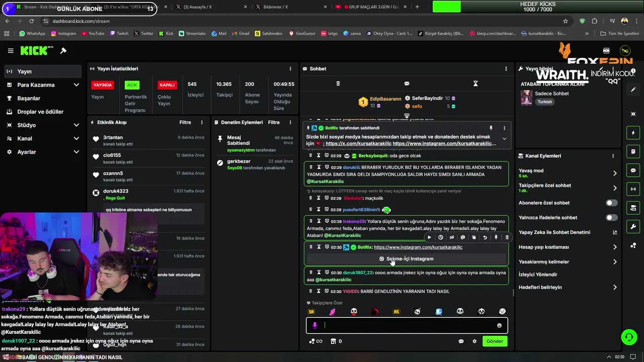Click the document icon in right sidebar
644x362 pixels.
tap(633, 151)
